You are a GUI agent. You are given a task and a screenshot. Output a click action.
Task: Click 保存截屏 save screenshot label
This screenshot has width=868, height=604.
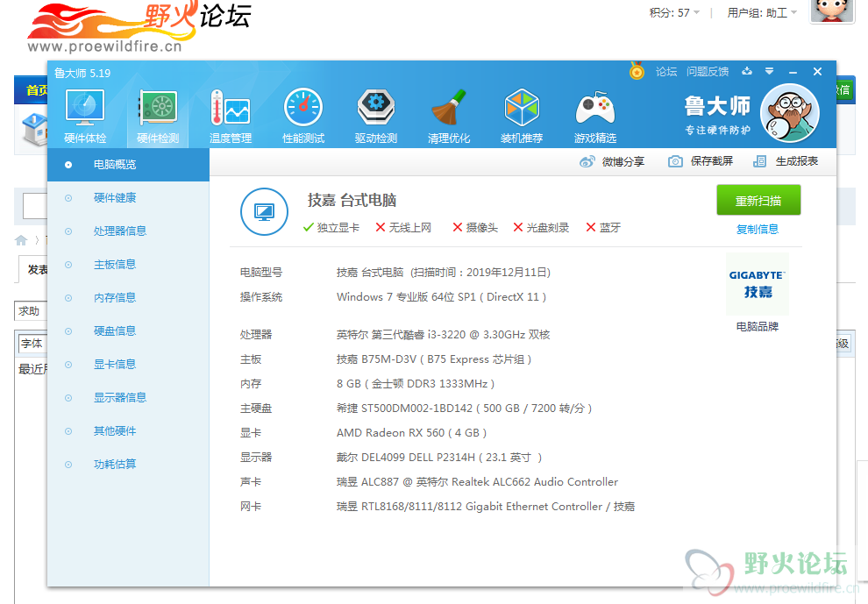pos(712,161)
